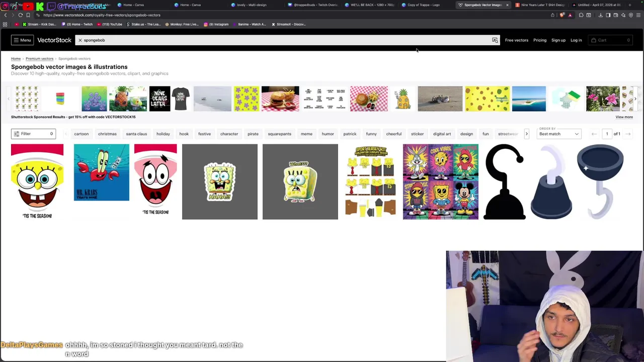
Task: Open SpongeBob What sticker thumbnail
Action: click(x=300, y=182)
